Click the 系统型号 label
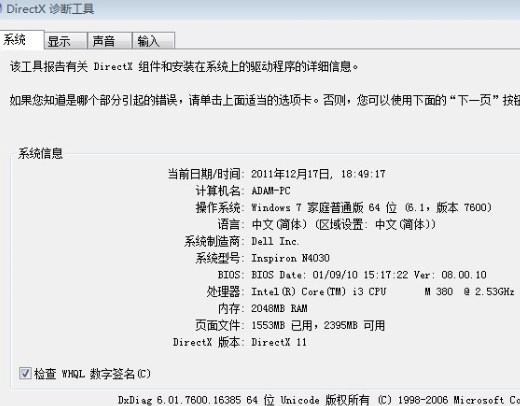 [220, 258]
